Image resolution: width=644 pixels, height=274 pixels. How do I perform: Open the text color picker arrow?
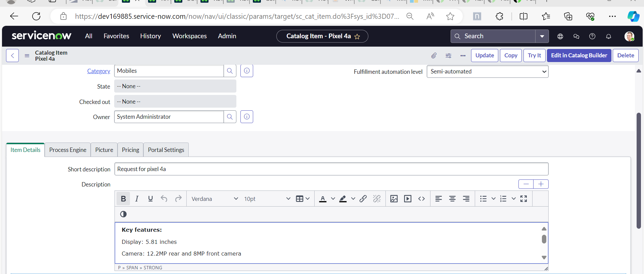tap(333, 199)
